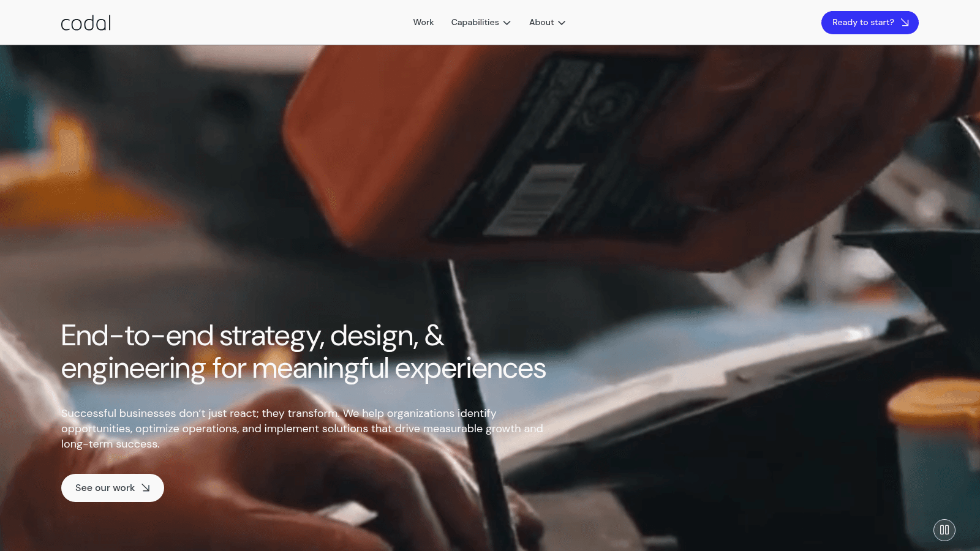Viewport: 980px width, 551px height.
Task: Click the Successful businesses paragraph text
Action: (302, 429)
